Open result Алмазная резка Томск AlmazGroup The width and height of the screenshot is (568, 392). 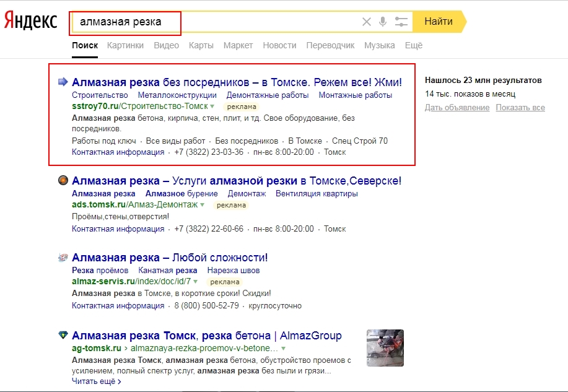[x=206, y=336]
